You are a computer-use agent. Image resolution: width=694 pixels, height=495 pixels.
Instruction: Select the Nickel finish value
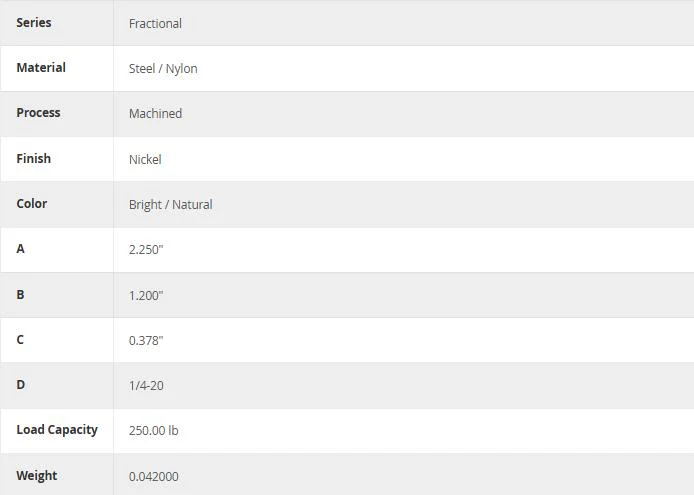tap(145, 159)
